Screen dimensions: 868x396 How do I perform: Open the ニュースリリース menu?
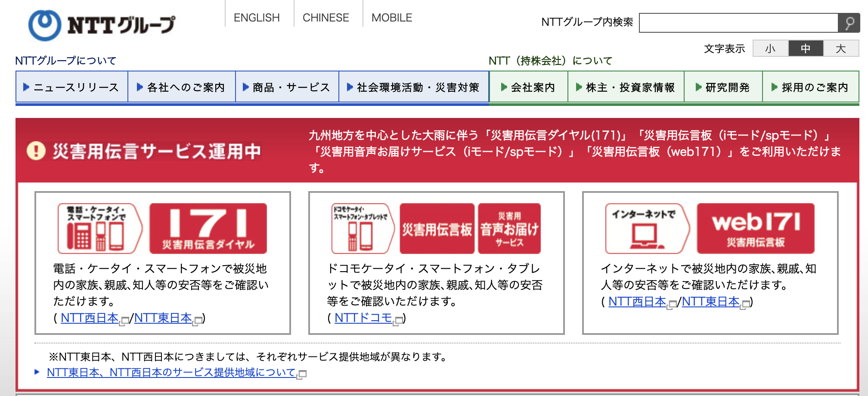pos(72,87)
